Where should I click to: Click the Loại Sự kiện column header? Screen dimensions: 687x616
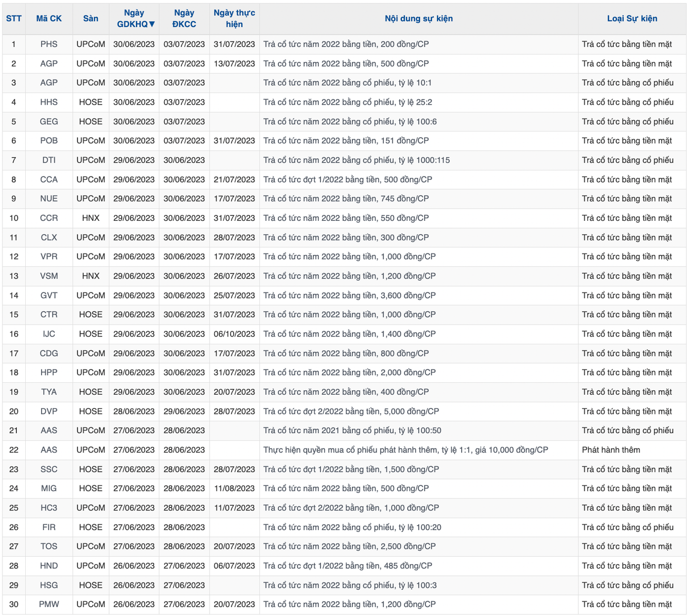coord(632,19)
